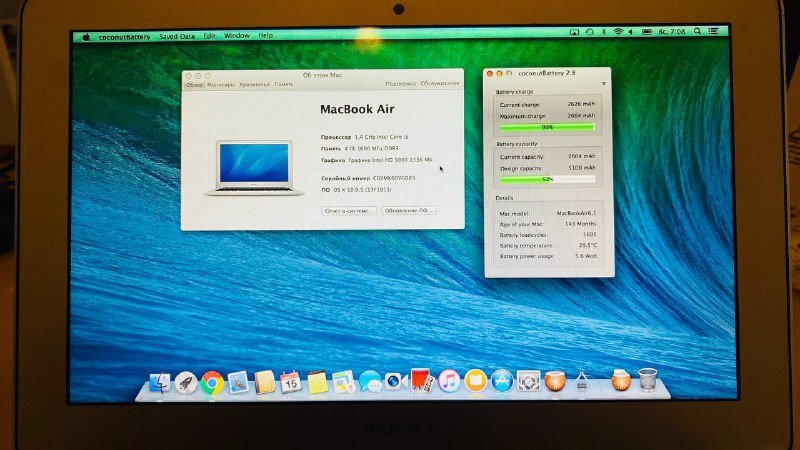Click the Обновление ПО button

(x=408, y=211)
